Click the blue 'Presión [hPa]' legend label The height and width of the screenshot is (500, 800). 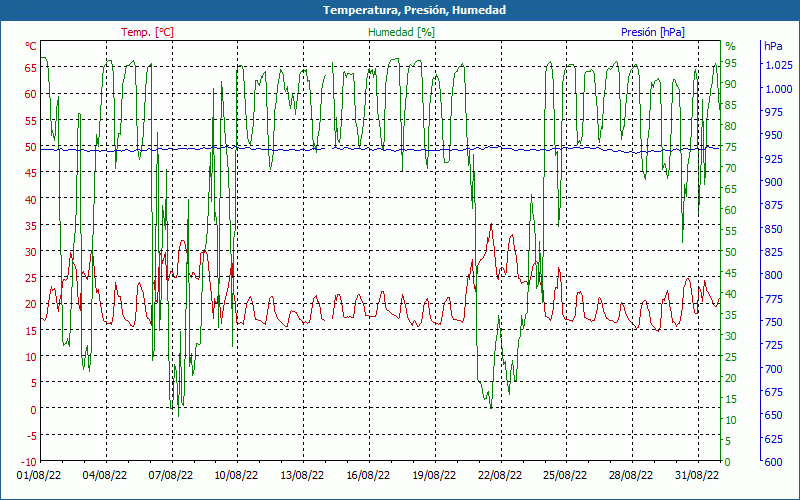[653, 32]
